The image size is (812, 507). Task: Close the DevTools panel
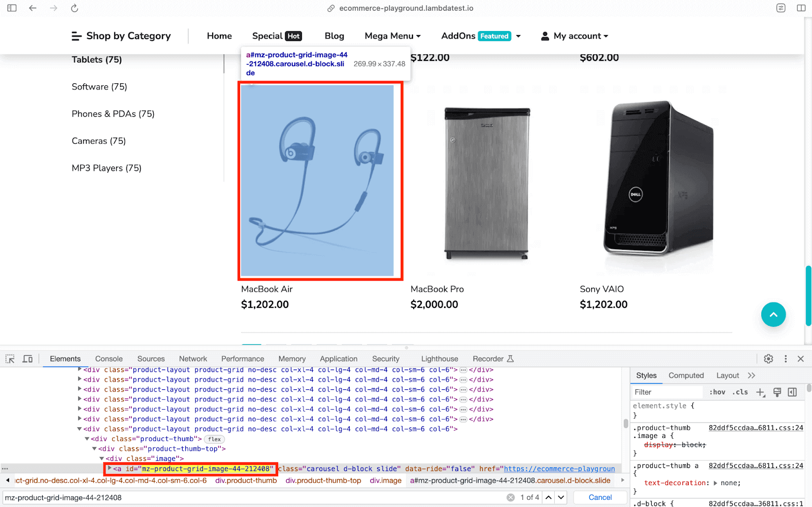[x=801, y=359]
